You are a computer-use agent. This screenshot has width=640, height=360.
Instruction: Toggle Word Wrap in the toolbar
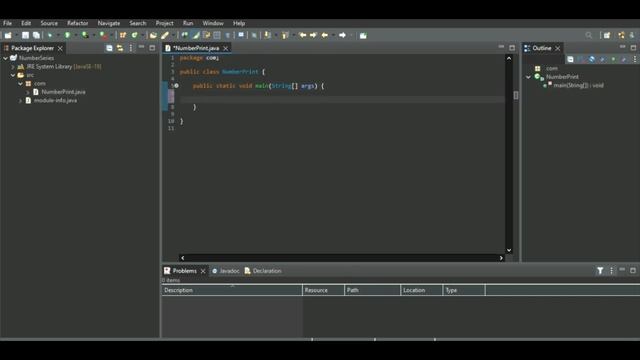click(207, 36)
